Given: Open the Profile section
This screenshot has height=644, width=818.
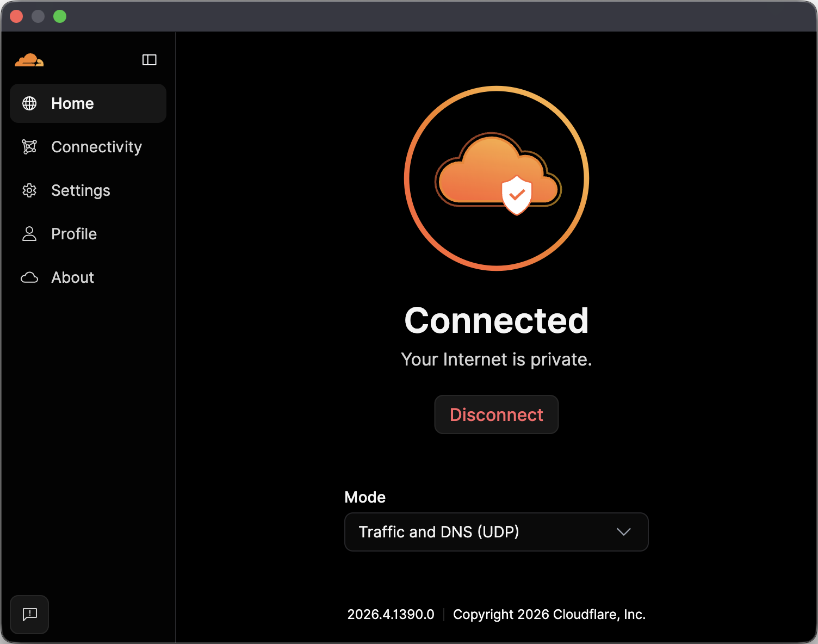Looking at the screenshot, I should [88, 234].
